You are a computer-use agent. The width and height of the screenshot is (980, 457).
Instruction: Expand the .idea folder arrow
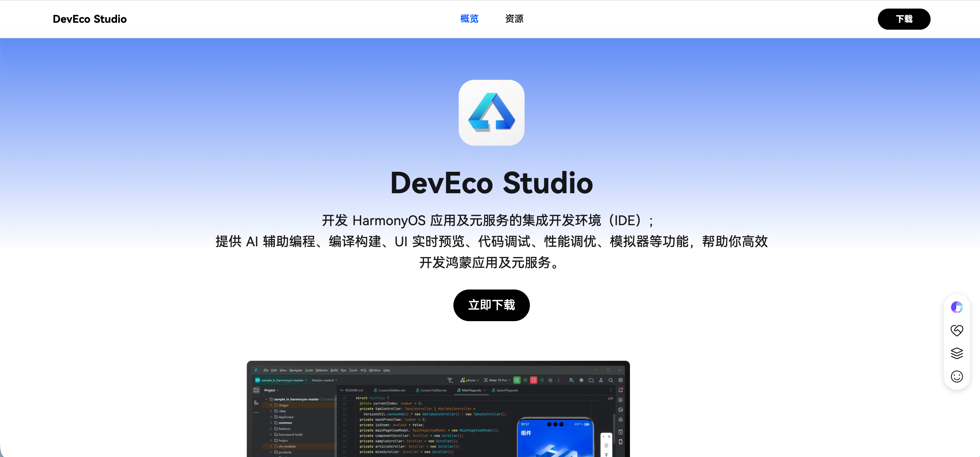[x=271, y=411]
